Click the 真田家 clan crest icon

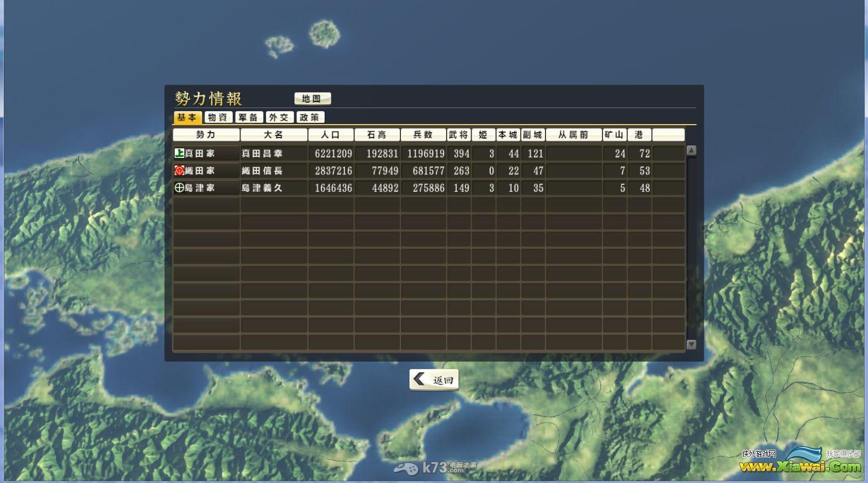coord(179,153)
